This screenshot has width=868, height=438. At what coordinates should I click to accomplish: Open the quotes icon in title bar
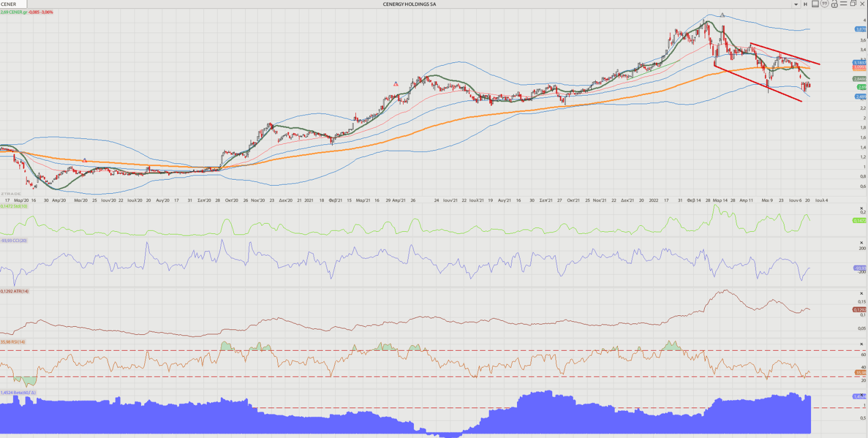(825, 4)
